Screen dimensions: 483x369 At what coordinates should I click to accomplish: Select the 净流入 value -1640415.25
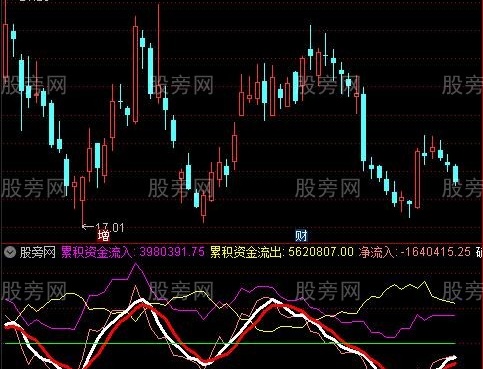[436, 252]
